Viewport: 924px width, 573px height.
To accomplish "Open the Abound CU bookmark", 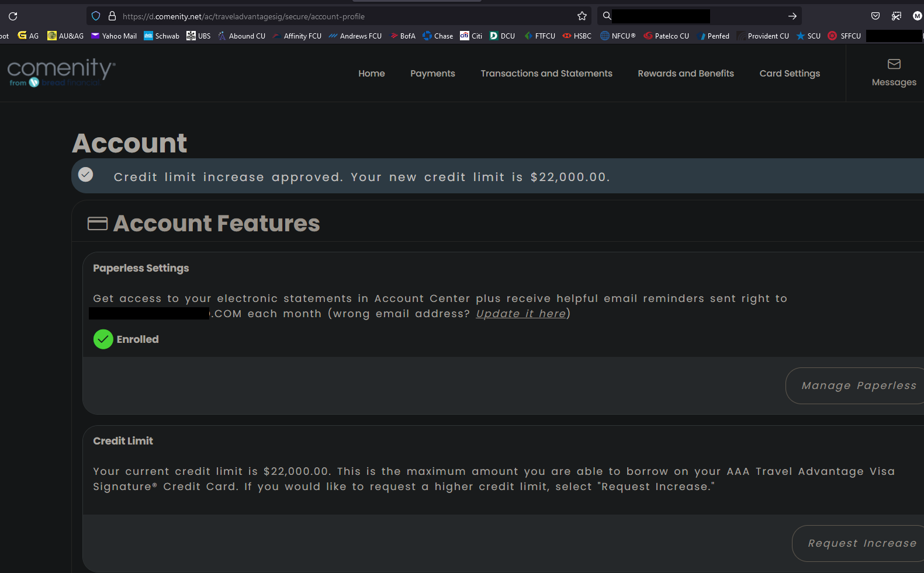I will [242, 36].
